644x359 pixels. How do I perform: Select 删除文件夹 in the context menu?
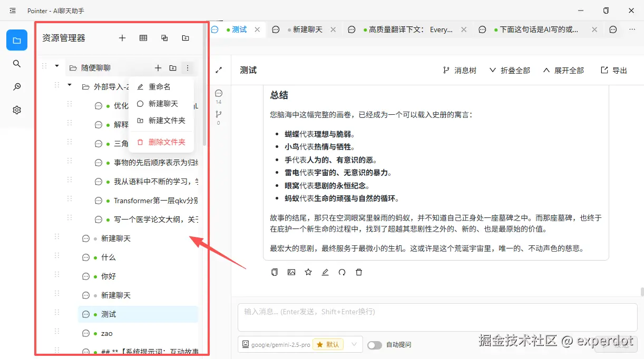click(x=161, y=142)
